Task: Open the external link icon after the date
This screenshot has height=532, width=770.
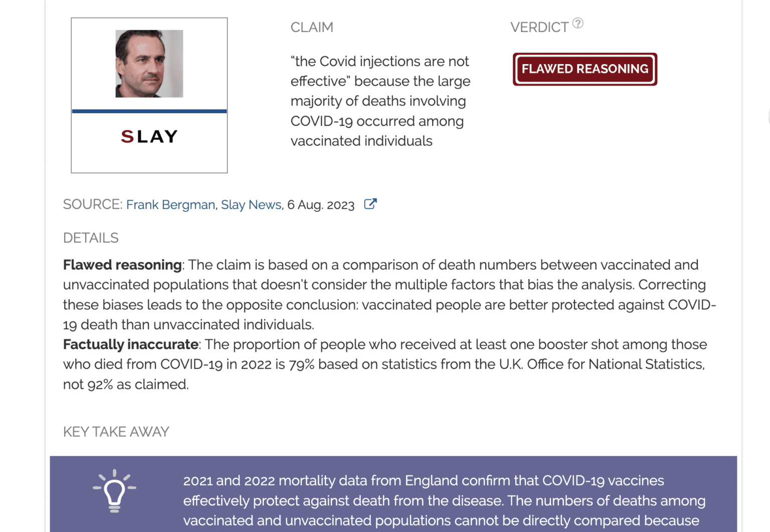Action: 370,204
